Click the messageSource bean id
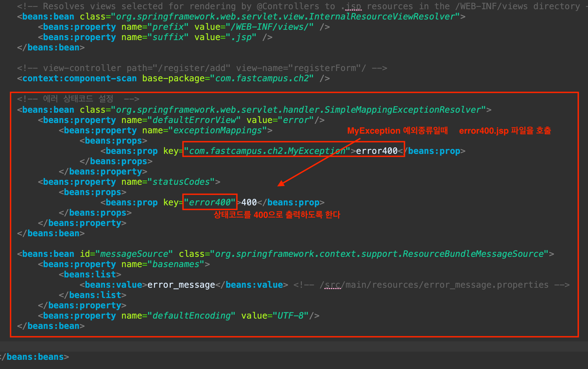Viewport: 588px width, 369px height. click(134, 254)
